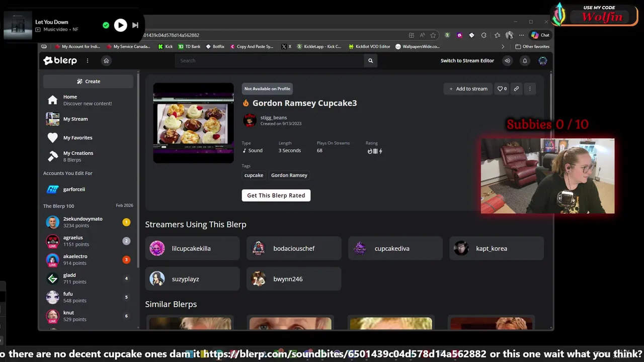The height and width of the screenshot is (362, 644).
Task: Click the green check icon in media overlay
Action: 106,25
